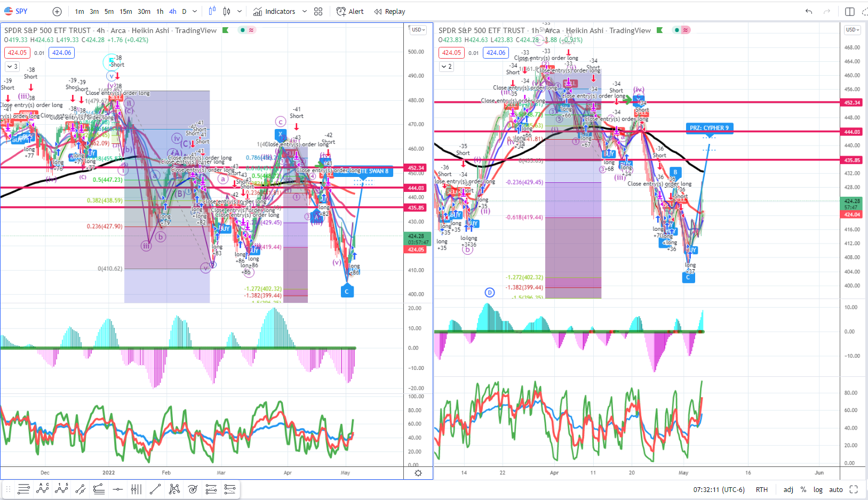
Task: Click the fullscreen chart icon
Action: coord(854,489)
